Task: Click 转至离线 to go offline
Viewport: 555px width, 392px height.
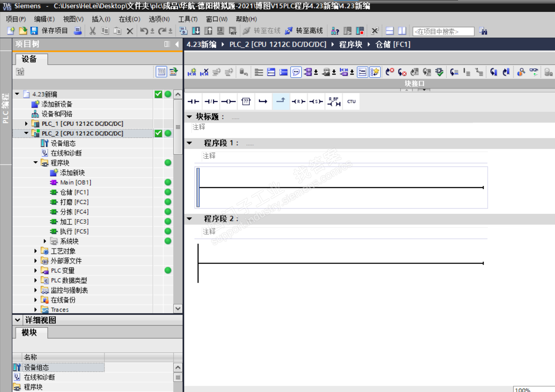Action: click(x=304, y=31)
